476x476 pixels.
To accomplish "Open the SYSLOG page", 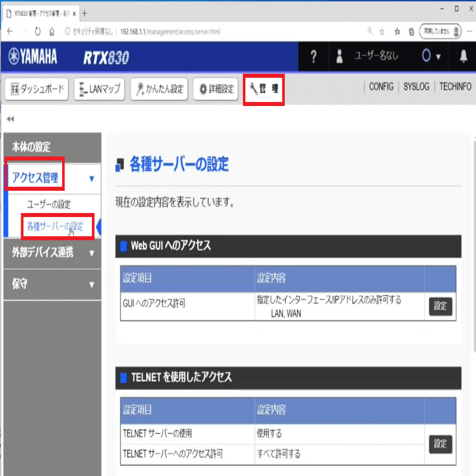I will 416,86.
